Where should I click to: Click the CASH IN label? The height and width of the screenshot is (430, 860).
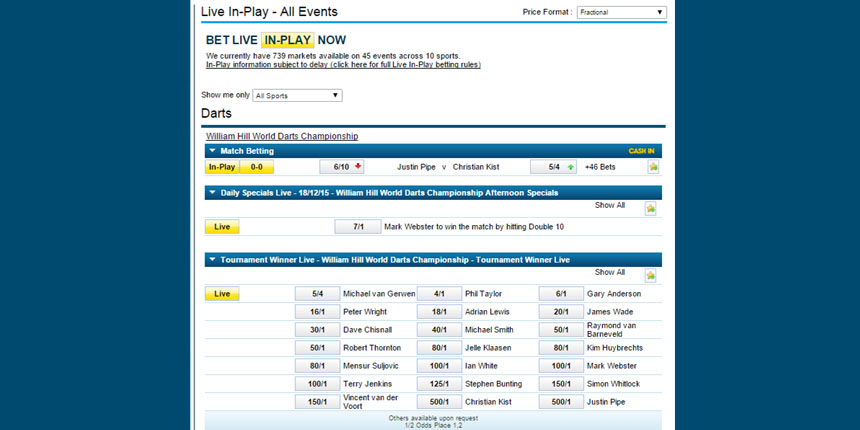[x=641, y=151]
